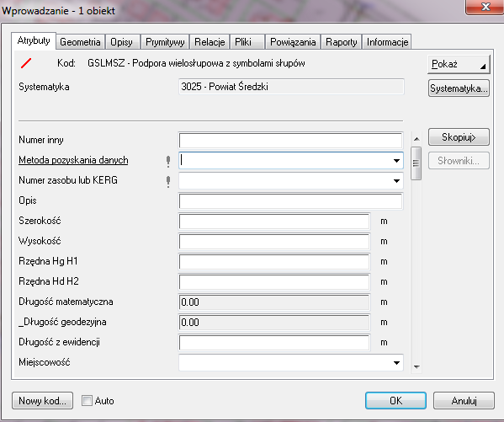Select the Informacje tab
This screenshot has height=422, width=504.
tap(387, 42)
